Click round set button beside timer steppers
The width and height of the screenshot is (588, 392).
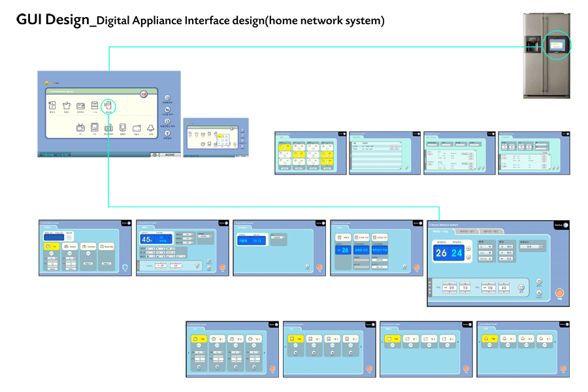tap(521, 287)
